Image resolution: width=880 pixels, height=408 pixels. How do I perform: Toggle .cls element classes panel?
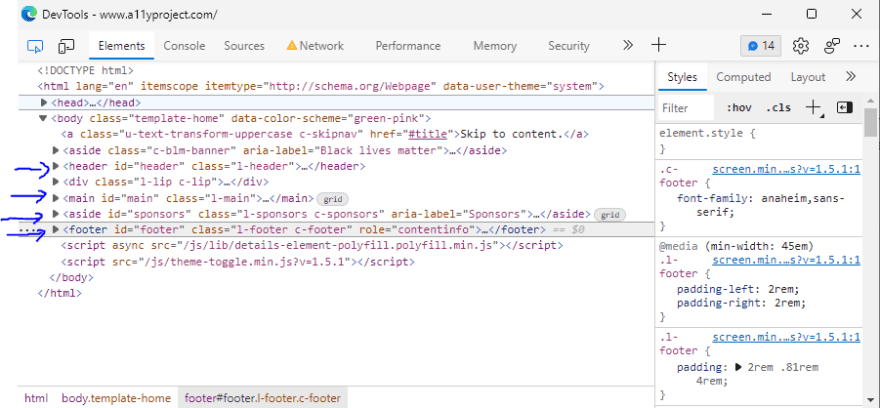click(778, 108)
